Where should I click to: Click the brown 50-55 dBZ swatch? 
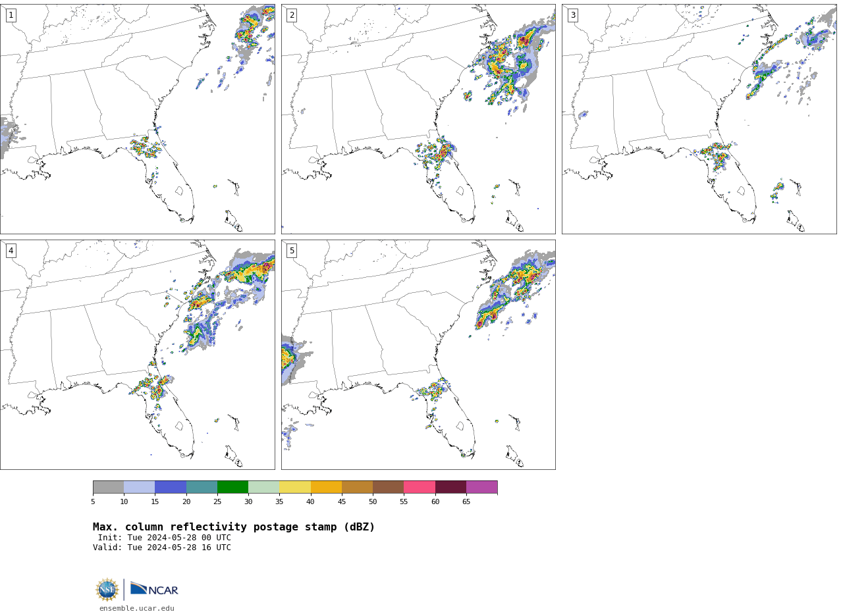tap(389, 487)
